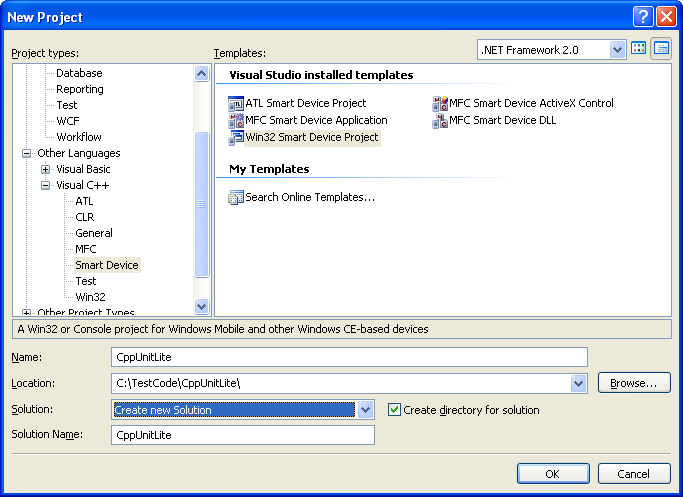This screenshot has height=497, width=683.
Task: Select the Visual Basic tree item
Action: [83, 169]
